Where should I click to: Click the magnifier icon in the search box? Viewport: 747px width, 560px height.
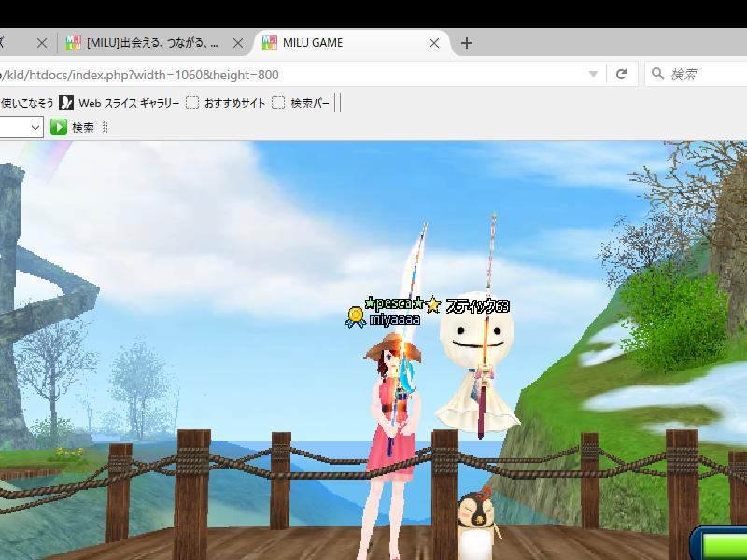(x=658, y=74)
